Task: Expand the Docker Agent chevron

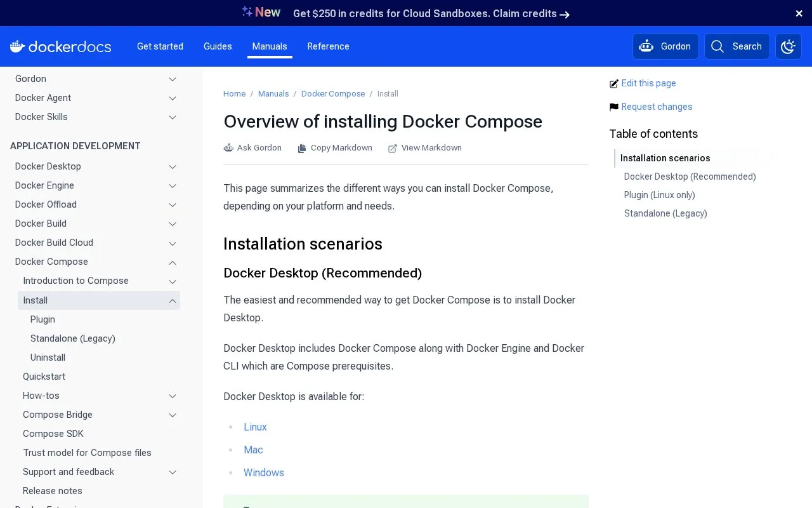Action: coord(173,98)
